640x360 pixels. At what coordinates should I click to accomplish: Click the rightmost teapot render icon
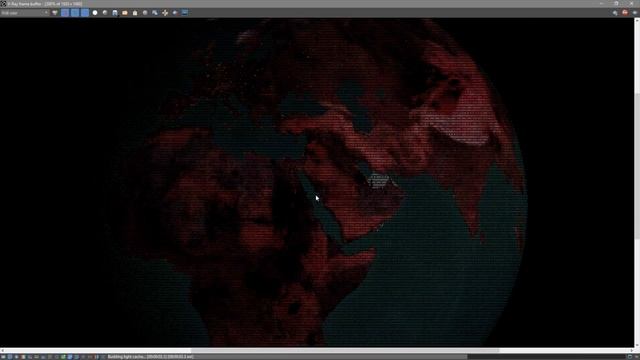point(635,13)
